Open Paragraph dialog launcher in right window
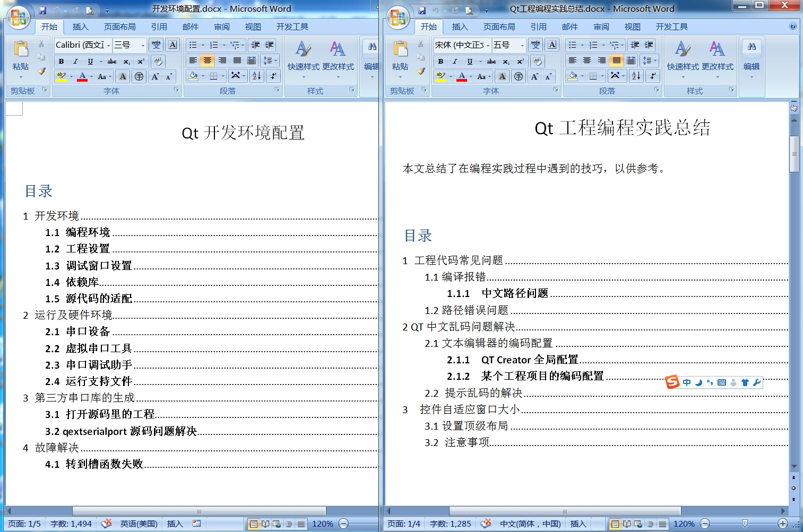The height and width of the screenshot is (532, 803). coord(657,90)
